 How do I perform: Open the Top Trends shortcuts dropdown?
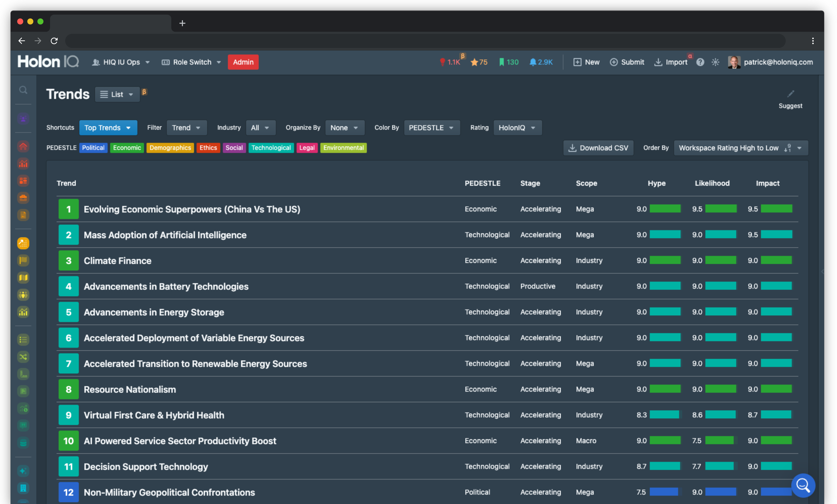pos(108,128)
